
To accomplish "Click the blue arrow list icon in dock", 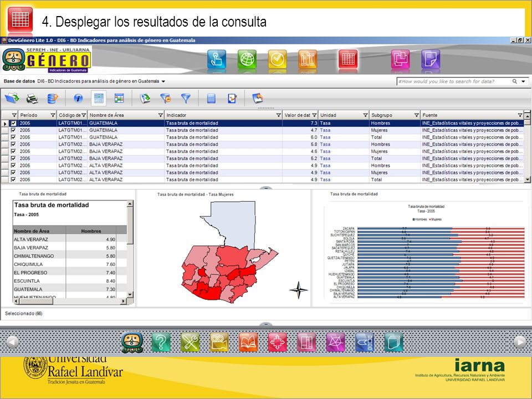I will 365,342.
